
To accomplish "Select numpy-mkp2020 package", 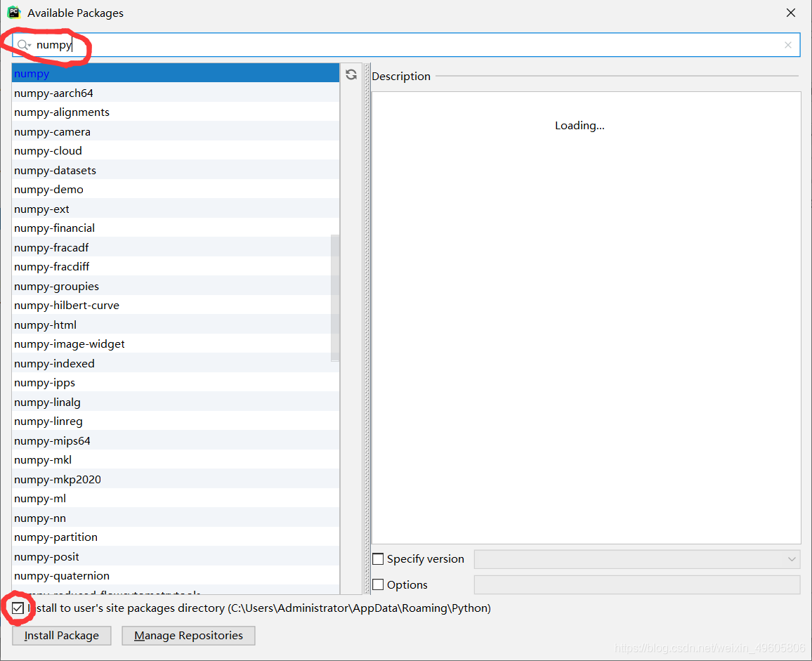I will coord(176,480).
